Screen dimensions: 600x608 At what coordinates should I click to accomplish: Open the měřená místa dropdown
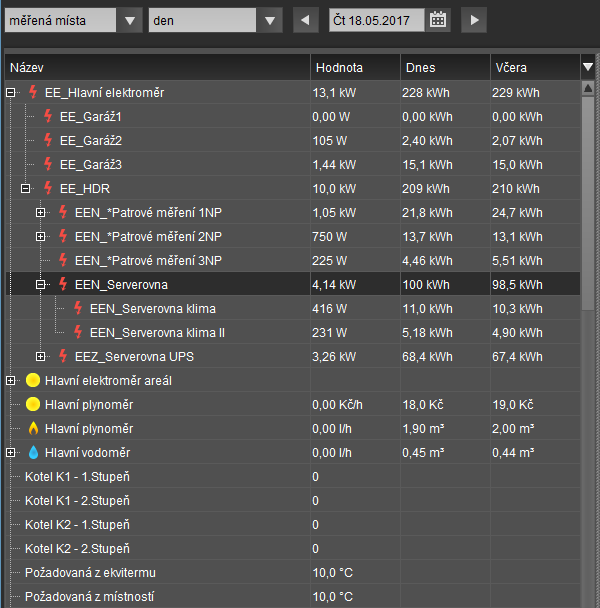(x=129, y=20)
